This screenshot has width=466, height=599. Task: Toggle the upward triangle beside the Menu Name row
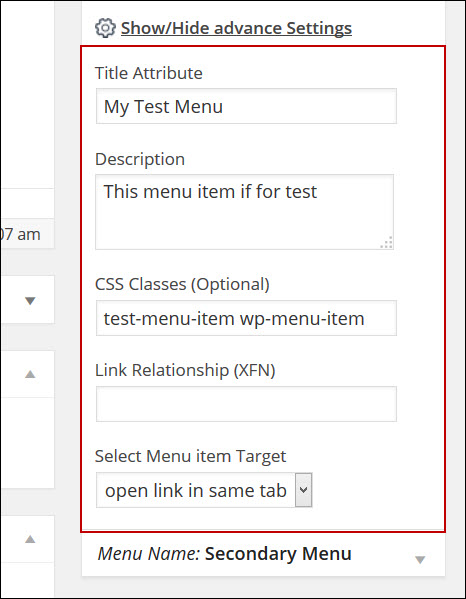point(30,539)
